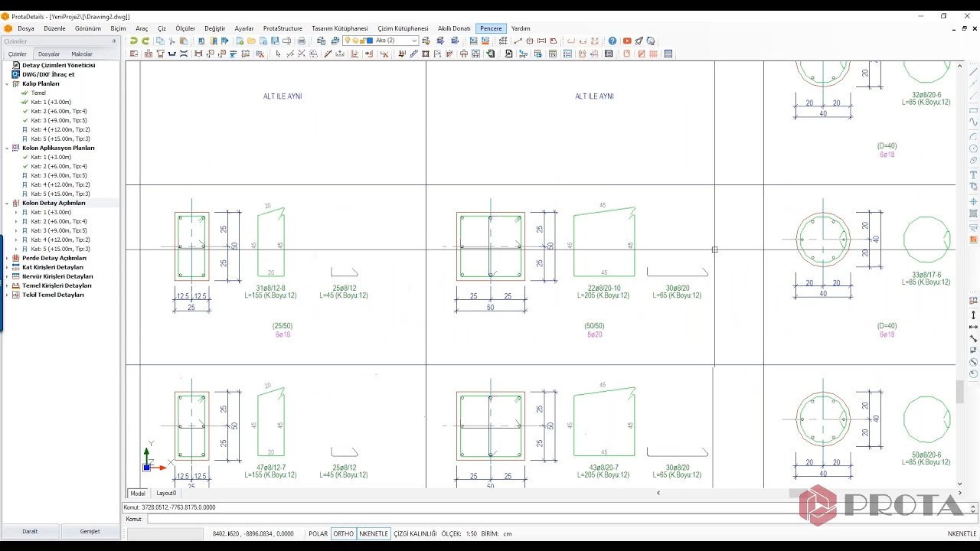Viewport: 980px width, 551px height.
Task: Toggle ÇİZGİ KALINLIĞI in status bar
Action: tap(415, 533)
